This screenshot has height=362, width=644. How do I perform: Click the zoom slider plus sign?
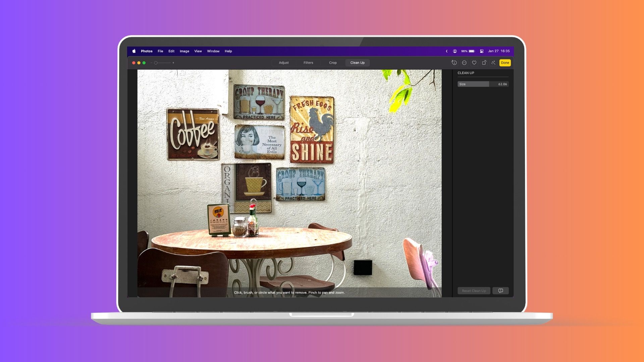point(173,63)
